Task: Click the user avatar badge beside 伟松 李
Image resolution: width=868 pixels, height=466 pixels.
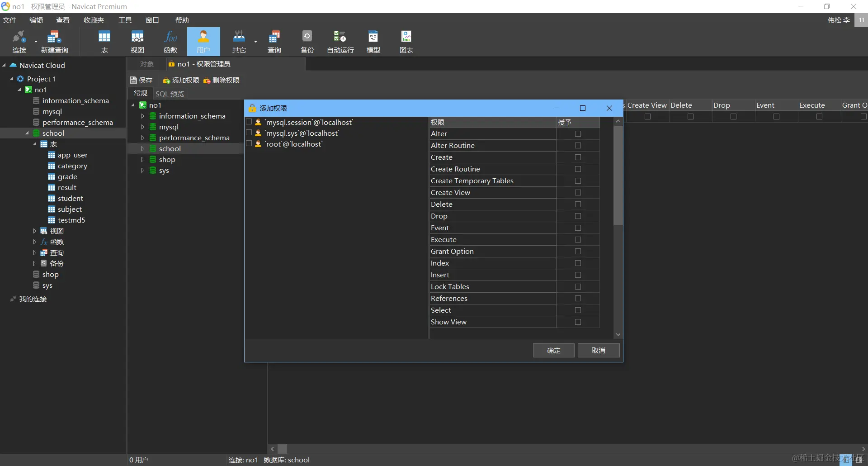Action: [861, 20]
